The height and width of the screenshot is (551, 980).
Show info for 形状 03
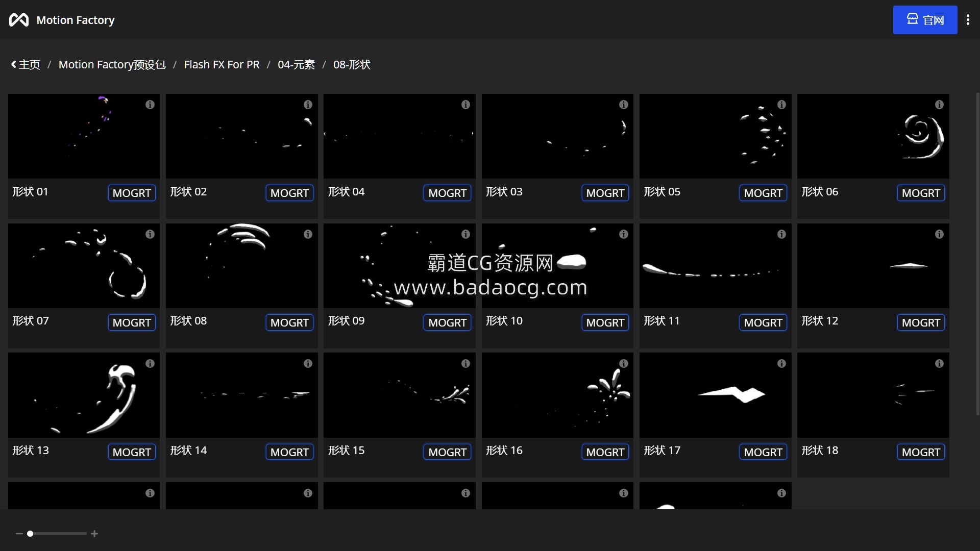623,105
